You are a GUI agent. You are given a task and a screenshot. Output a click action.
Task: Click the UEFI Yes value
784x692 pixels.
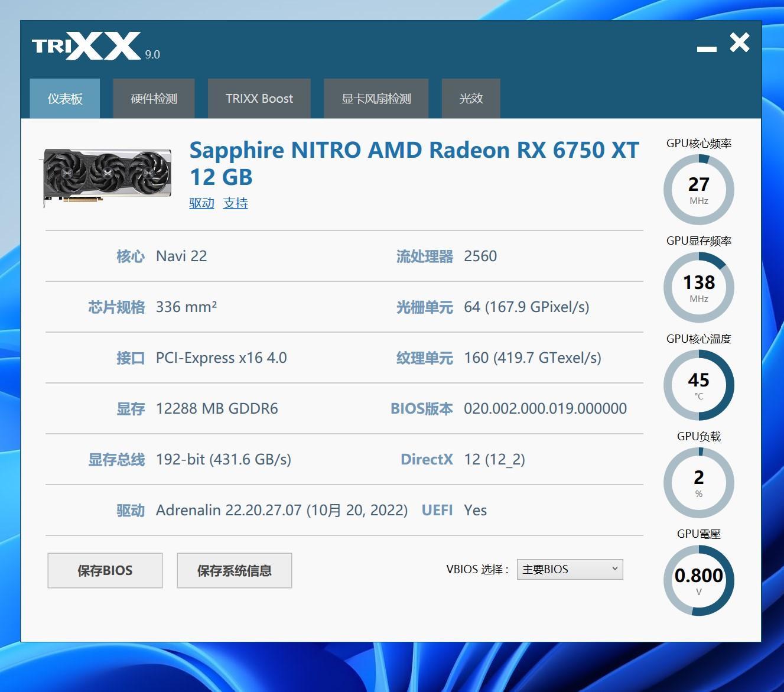tap(476, 510)
